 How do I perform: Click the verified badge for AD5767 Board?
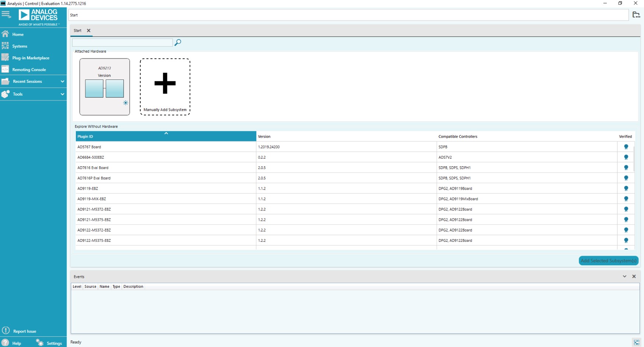coord(626,146)
